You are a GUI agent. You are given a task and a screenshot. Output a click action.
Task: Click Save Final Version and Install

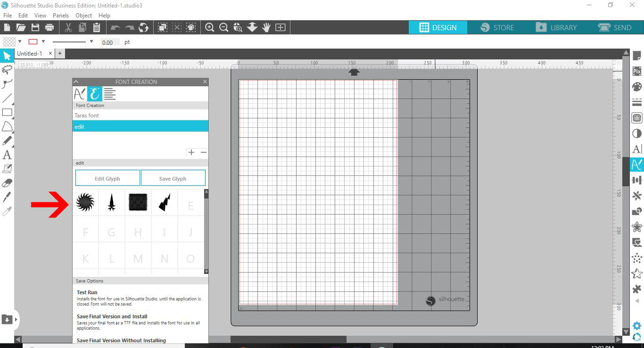coord(112,316)
